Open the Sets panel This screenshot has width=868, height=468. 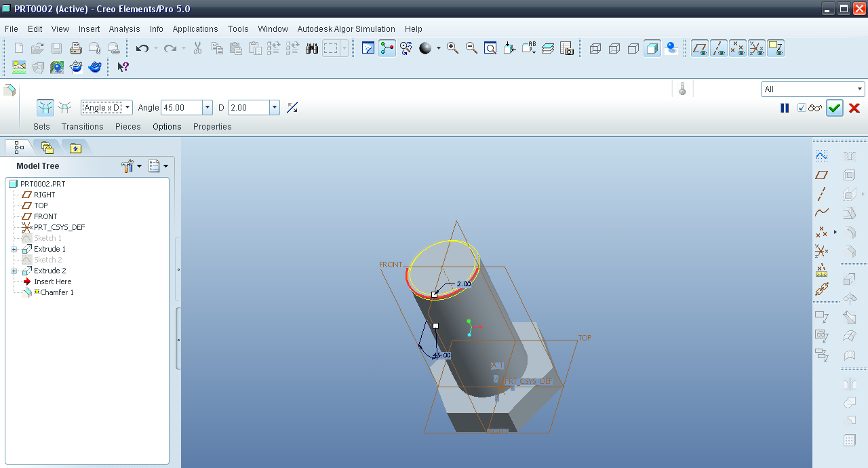(41, 126)
